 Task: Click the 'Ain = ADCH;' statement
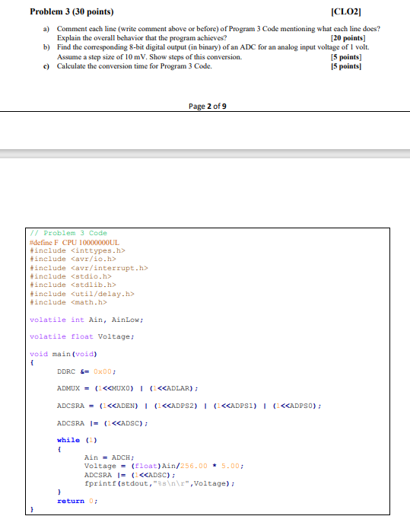110,457
